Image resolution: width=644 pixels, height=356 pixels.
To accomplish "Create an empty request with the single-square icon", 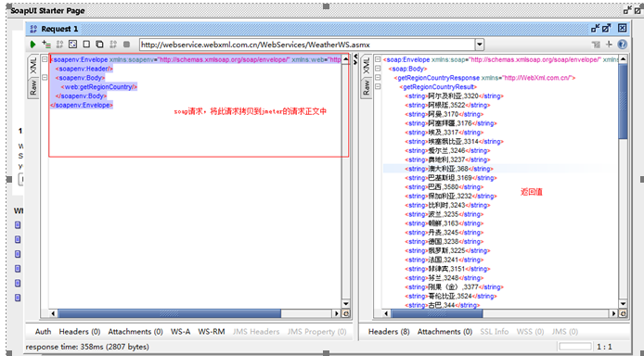I will (86, 44).
